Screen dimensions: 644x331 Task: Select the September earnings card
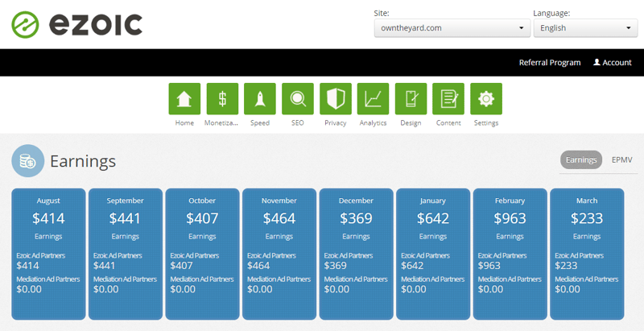(x=126, y=254)
